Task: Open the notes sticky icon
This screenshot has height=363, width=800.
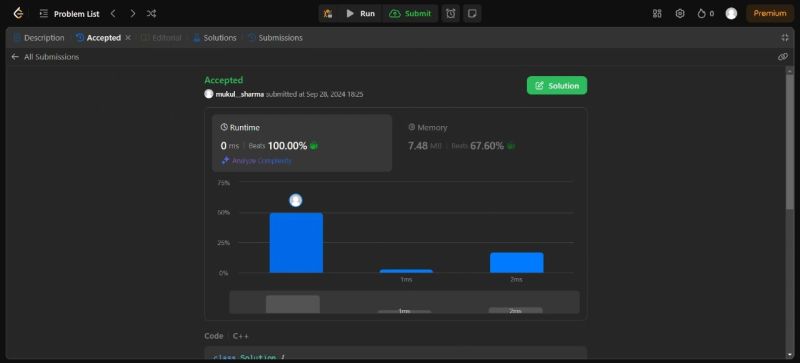Action: 472,14
